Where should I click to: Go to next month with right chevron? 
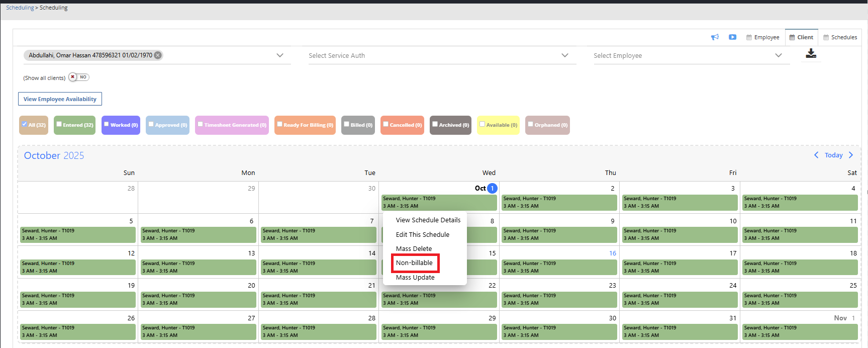coord(851,155)
